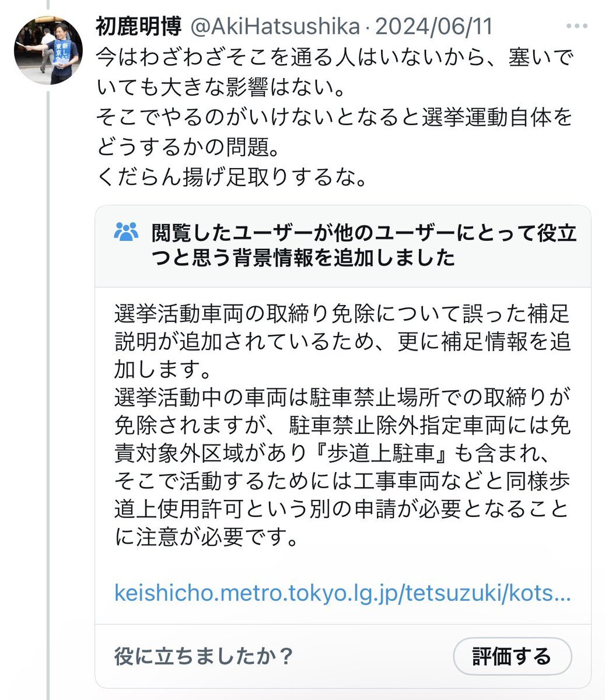Click the tweet line くだらん揚げ足取りするな
605x700 pixels.
pyautogui.click(x=232, y=177)
